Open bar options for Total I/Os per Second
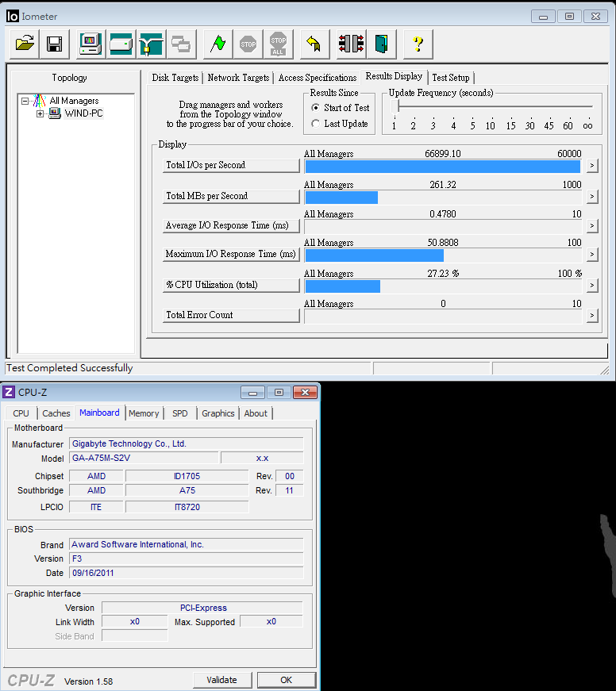Viewport: 616px width, 691px height. click(x=592, y=166)
